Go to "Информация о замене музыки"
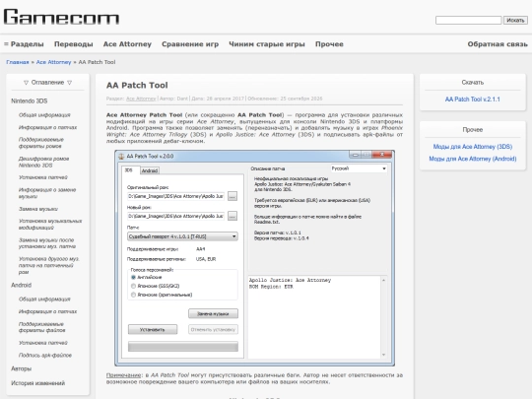Image resolution: width=532 pixels, height=399 pixels. (x=47, y=193)
